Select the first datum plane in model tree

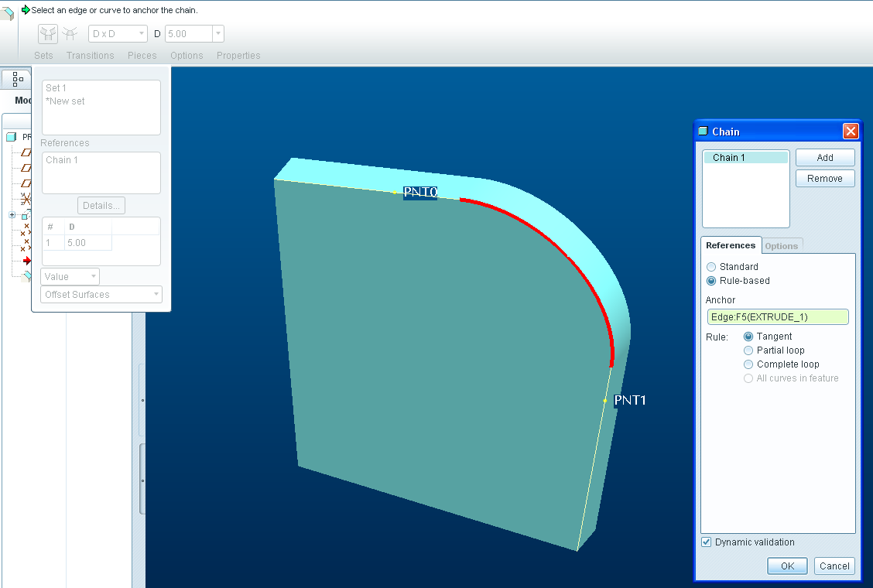(26, 152)
